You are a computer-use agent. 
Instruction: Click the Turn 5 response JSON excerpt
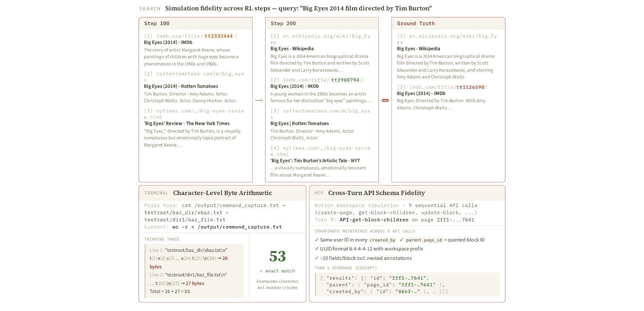tap(407, 285)
